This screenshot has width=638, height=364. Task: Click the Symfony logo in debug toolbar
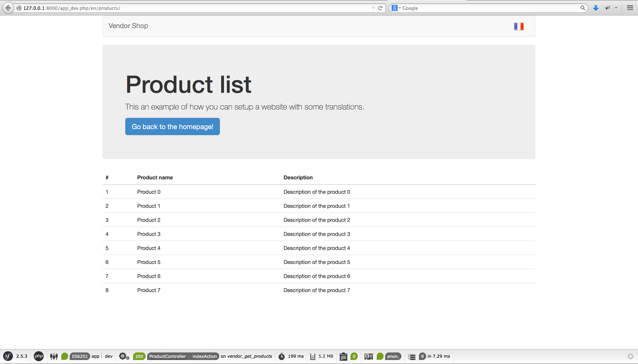8,356
